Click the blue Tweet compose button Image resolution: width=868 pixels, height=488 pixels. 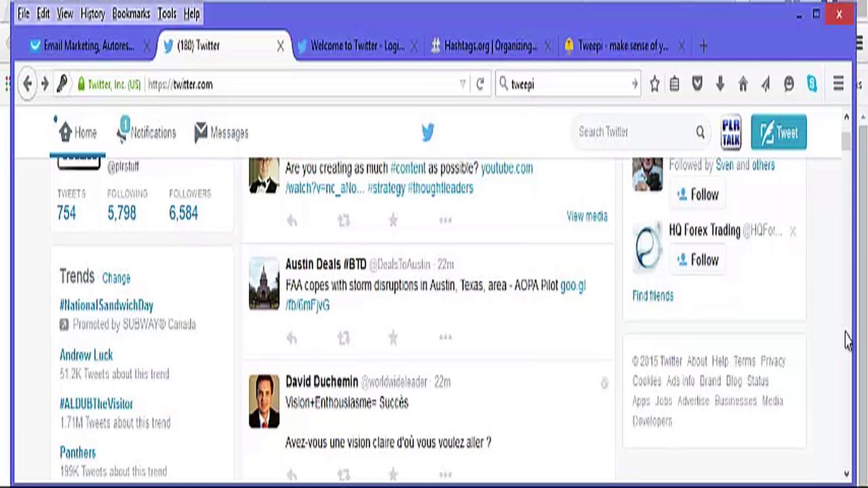pos(778,132)
